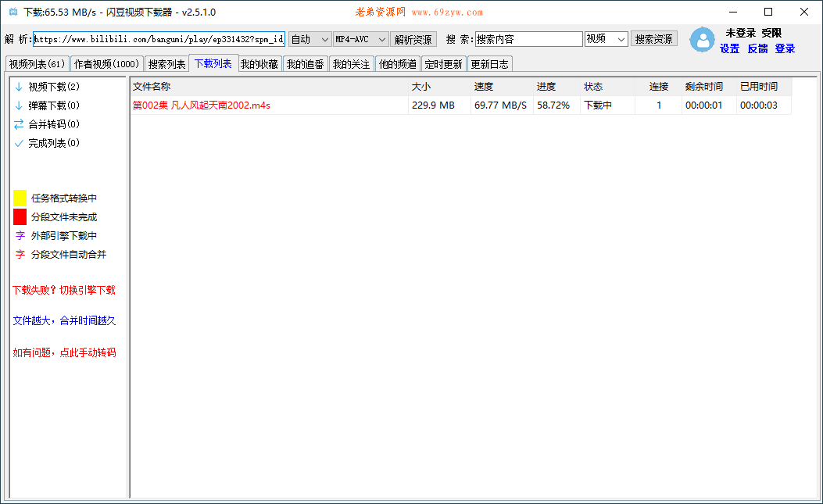Open the 反馈 feedback link
The image size is (823, 504).
(757, 48)
